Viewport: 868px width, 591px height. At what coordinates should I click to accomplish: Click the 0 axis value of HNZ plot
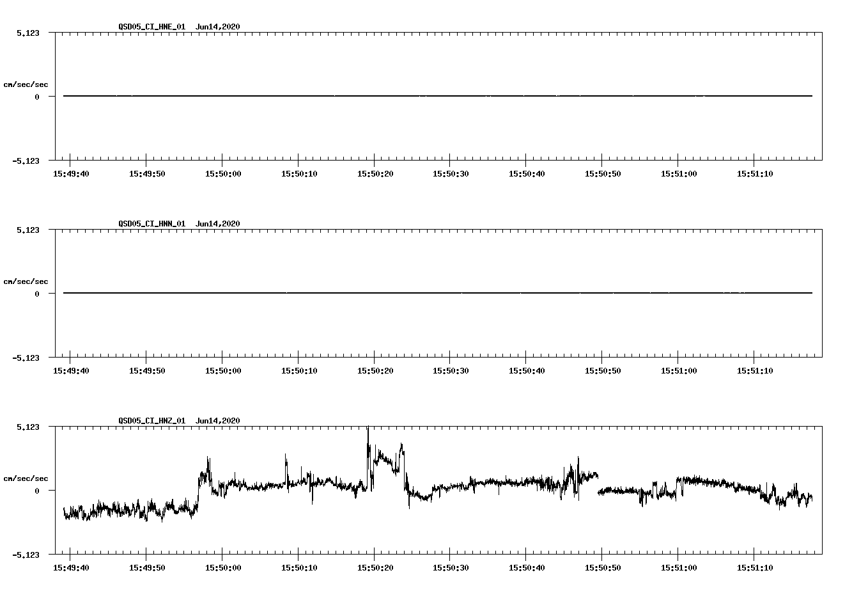[x=37, y=491]
